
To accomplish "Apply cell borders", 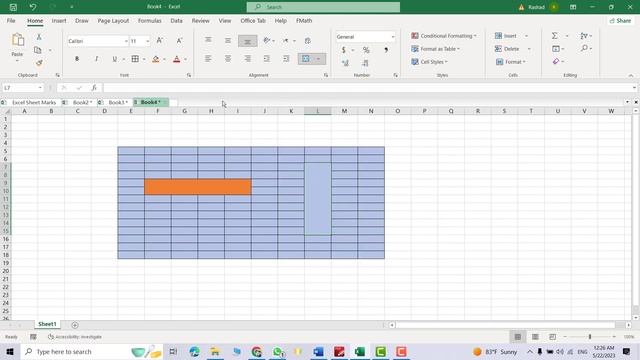I will [135, 59].
